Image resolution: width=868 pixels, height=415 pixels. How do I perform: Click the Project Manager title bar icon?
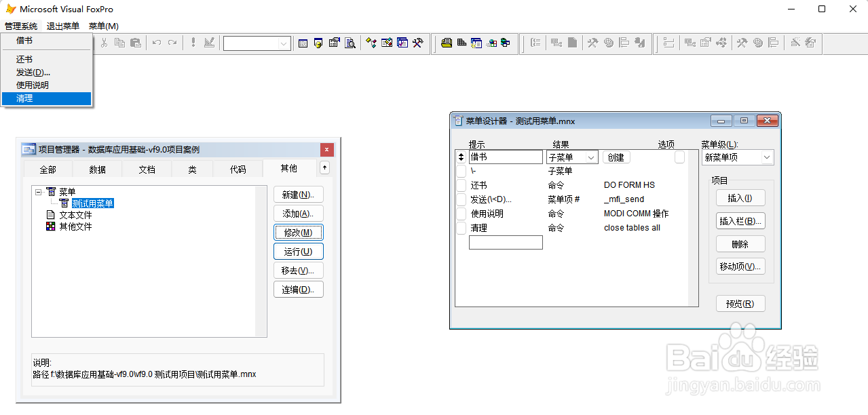click(28, 149)
